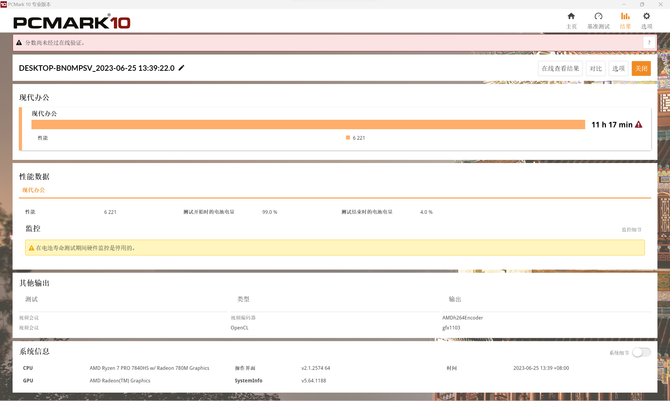Maximize or restore the PCMark 10 window
The height and width of the screenshot is (401, 670).
(642, 4)
